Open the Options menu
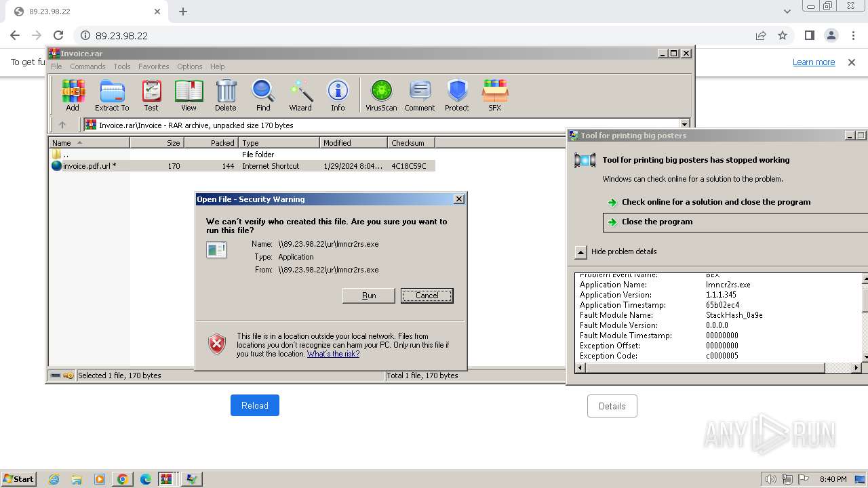The height and width of the screenshot is (488, 868). click(190, 66)
